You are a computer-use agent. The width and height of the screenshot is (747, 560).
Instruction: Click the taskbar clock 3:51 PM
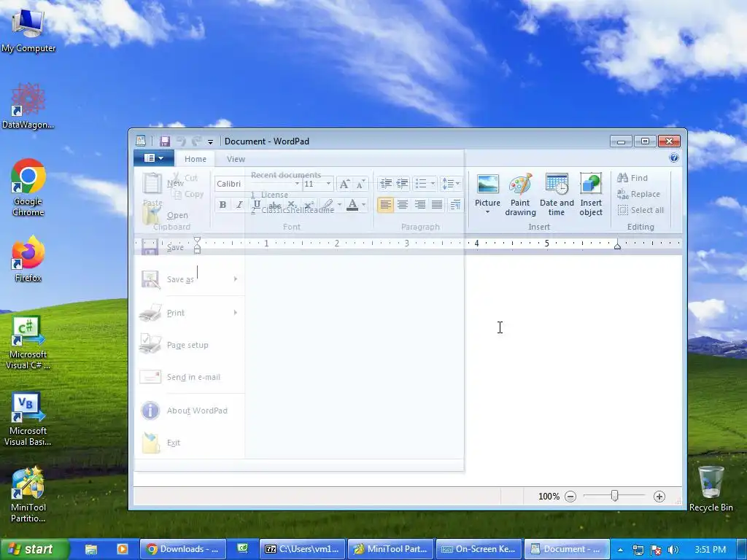pos(711,550)
